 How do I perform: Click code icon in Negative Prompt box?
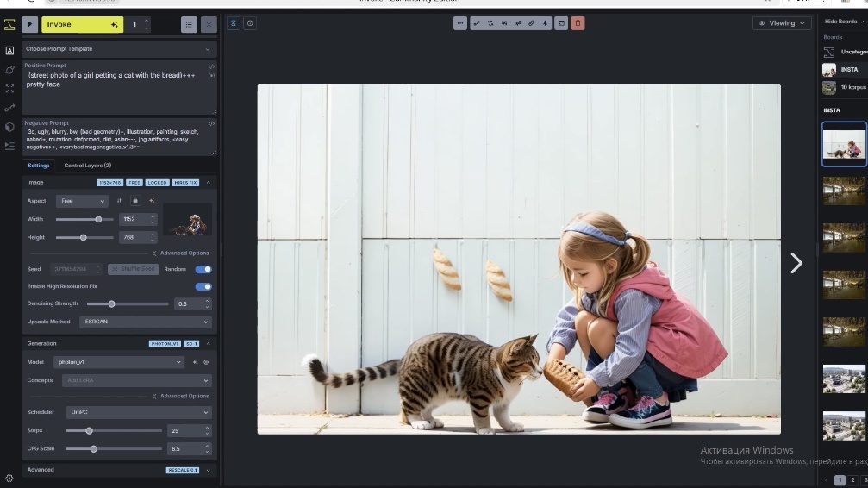[x=211, y=124]
